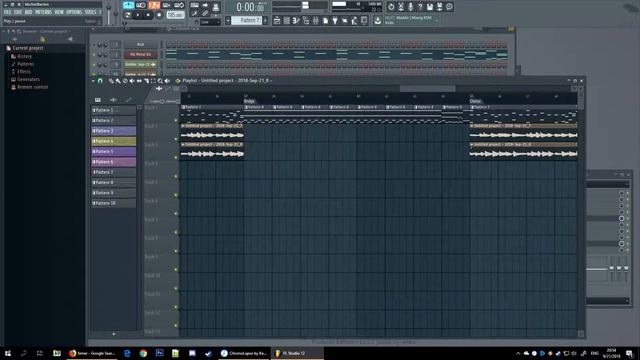Mute the Kick channel LED in channel rack
The image size is (640, 360).
click(94, 44)
